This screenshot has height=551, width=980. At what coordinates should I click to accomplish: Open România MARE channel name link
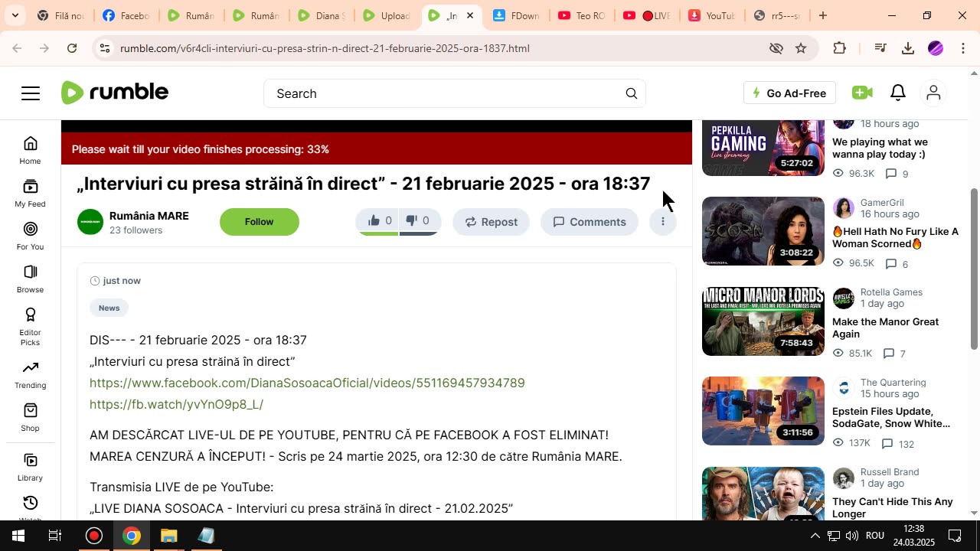[x=149, y=216]
